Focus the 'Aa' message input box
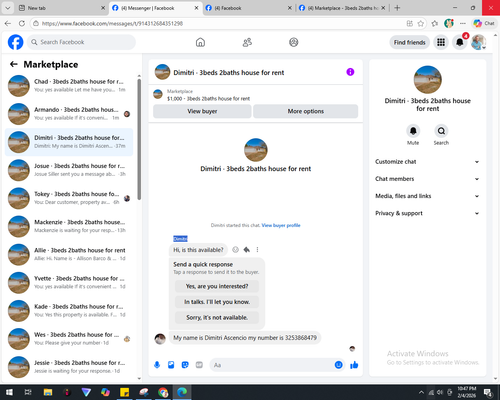This screenshot has width=500, height=400. (x=278, y=365)
